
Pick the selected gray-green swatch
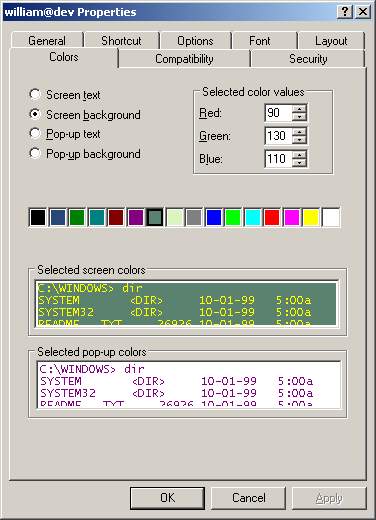155,217
